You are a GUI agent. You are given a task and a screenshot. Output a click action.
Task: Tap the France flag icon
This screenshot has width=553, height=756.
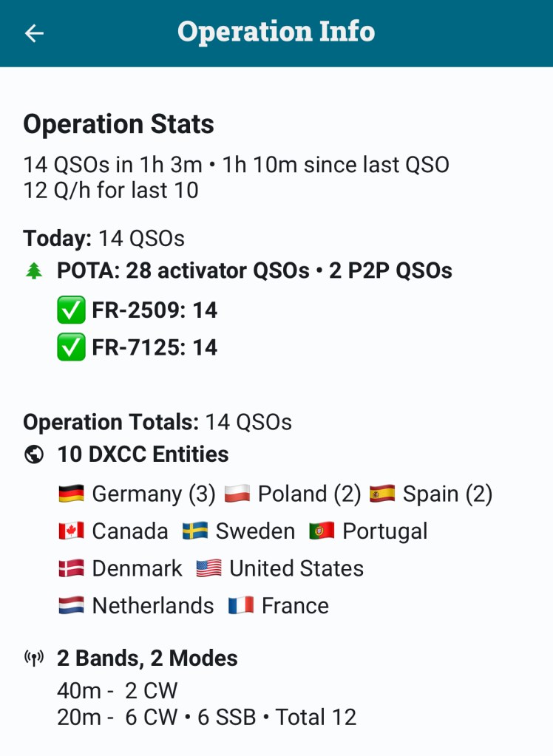click(x=241, y=606)
